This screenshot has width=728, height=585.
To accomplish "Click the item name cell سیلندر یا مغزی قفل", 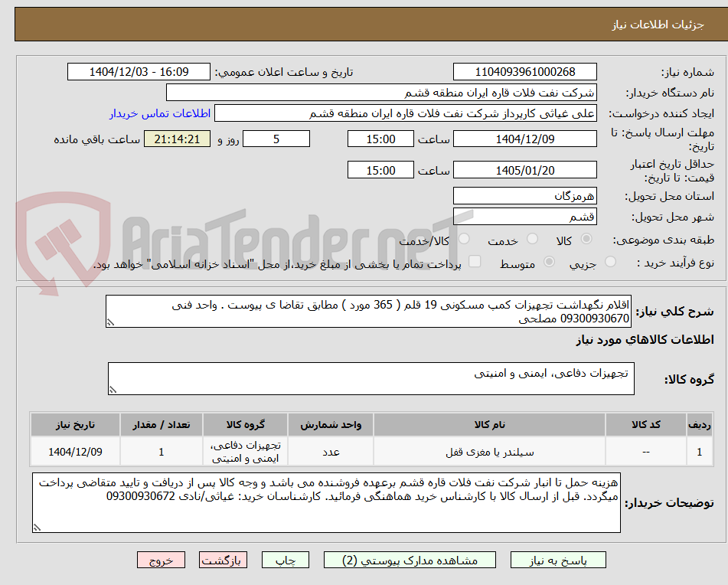I will point(489,452).
